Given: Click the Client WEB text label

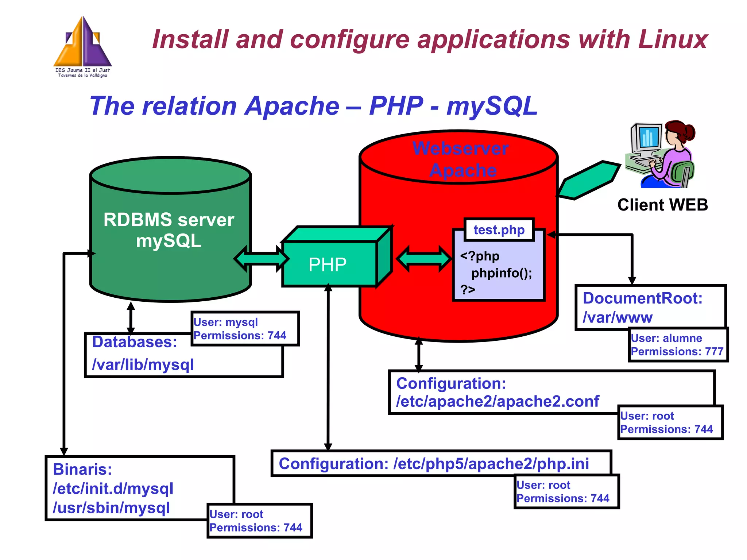Looking at the screenshot, I should [662, 205].
